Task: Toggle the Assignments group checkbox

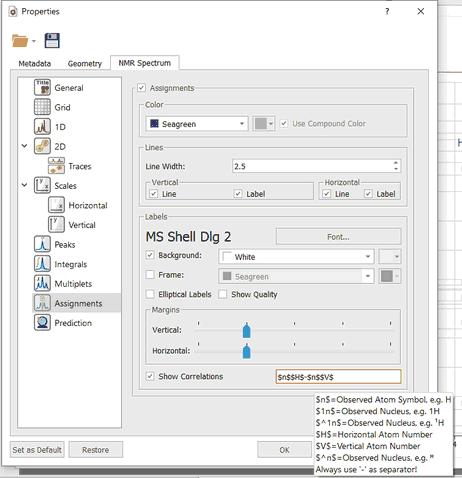Action: [x=141, y=88]
